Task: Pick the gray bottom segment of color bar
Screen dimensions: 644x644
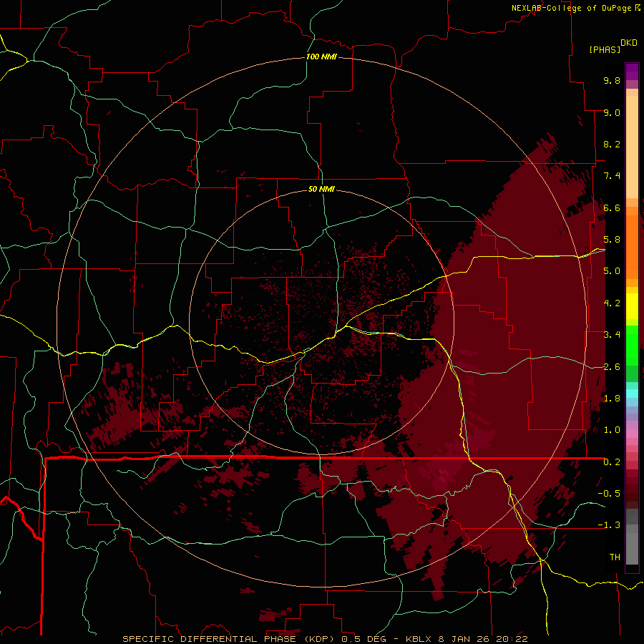Action: [x=632, y=548]
